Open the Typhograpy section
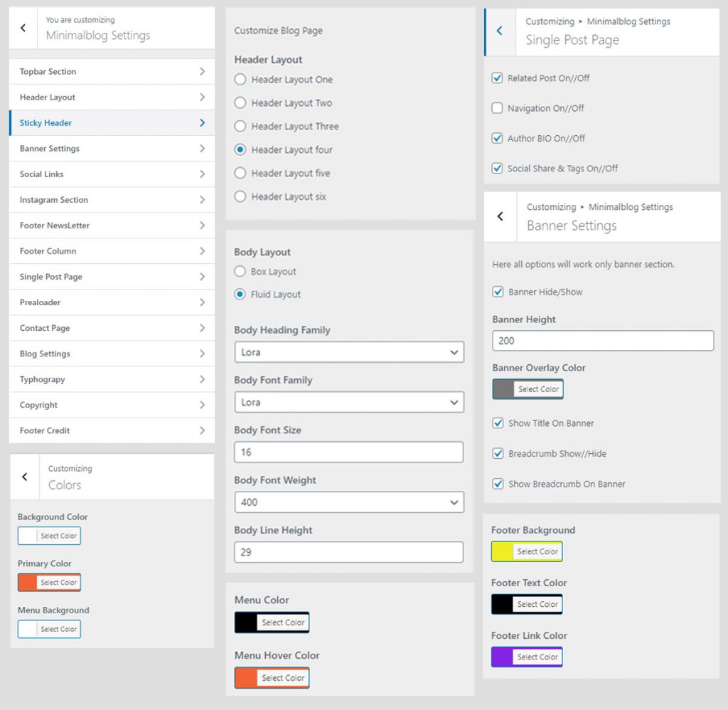728x710 pixels. 112,379
